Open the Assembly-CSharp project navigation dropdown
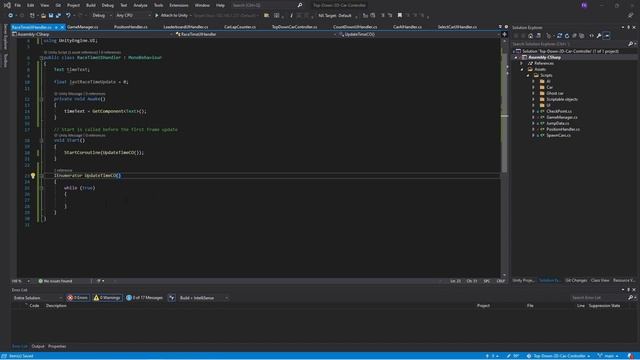Screen dimensions: 640x360 [x=92, y=35]
